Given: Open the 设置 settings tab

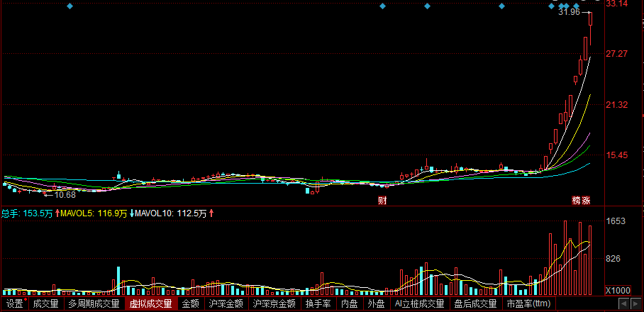Looking at the screenshot, I should point(15,303).
